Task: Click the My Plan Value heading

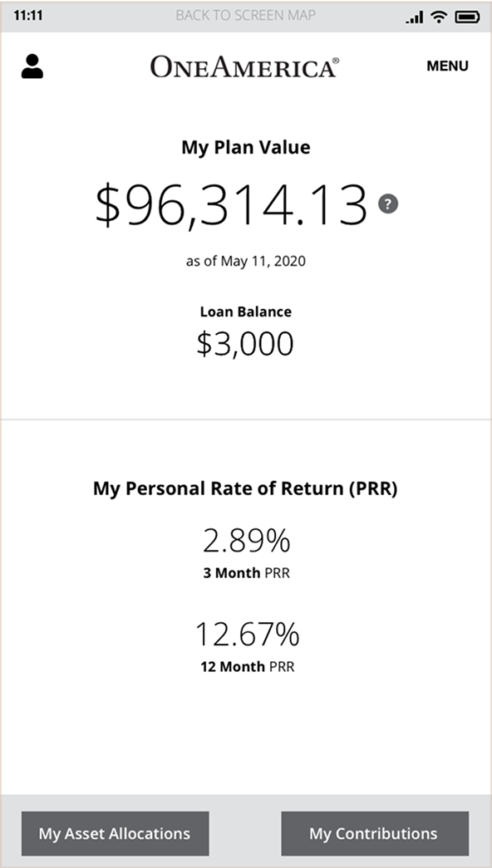Action: tap(246, 147)
